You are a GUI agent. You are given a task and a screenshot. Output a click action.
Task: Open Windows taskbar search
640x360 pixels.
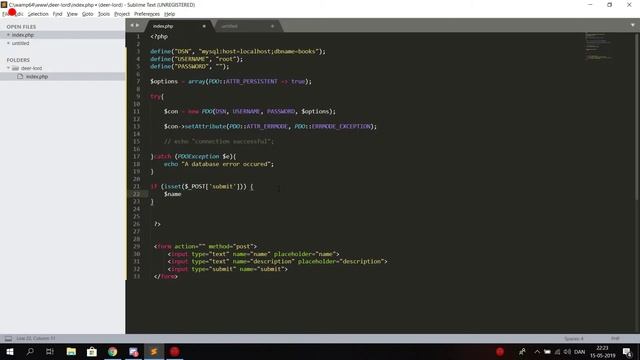pyautogui.click(x=30, y=351)
